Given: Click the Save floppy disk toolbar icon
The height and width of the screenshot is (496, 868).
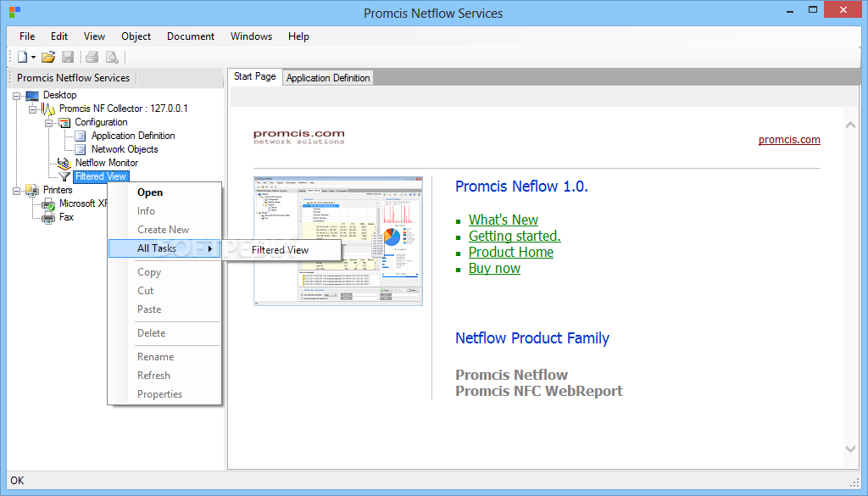Looking at the screenshot, I should [68, 57].
